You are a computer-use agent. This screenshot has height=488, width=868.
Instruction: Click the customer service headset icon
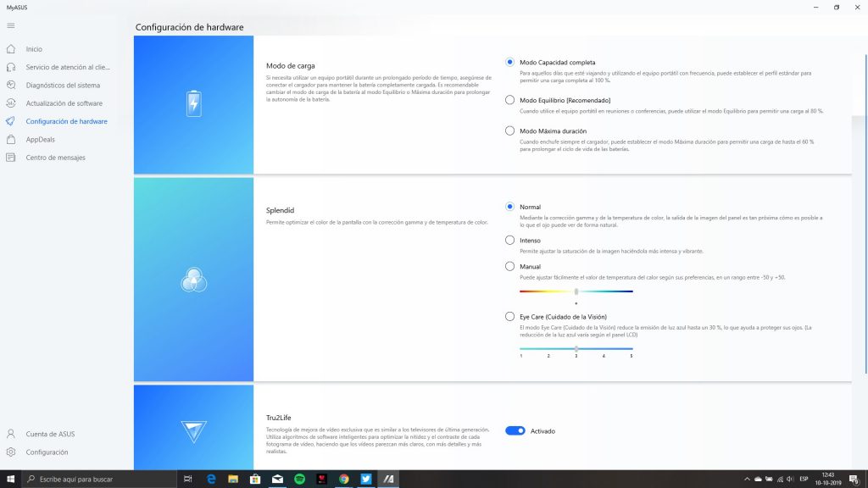click(x=10, y=68)
